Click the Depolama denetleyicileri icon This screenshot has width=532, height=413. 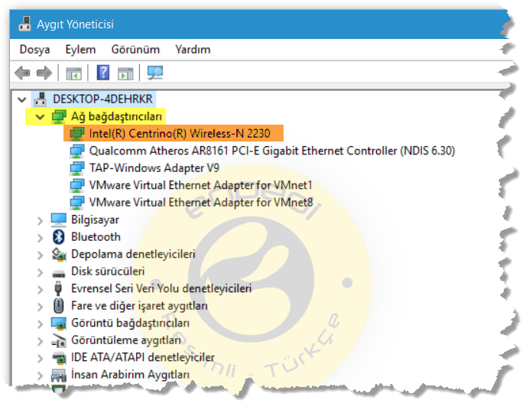[59, 254]
